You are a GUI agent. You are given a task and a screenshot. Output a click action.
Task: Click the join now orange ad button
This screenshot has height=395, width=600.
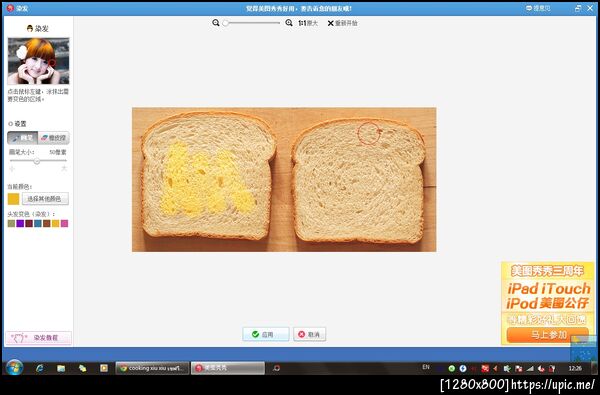tap(548, 335)
